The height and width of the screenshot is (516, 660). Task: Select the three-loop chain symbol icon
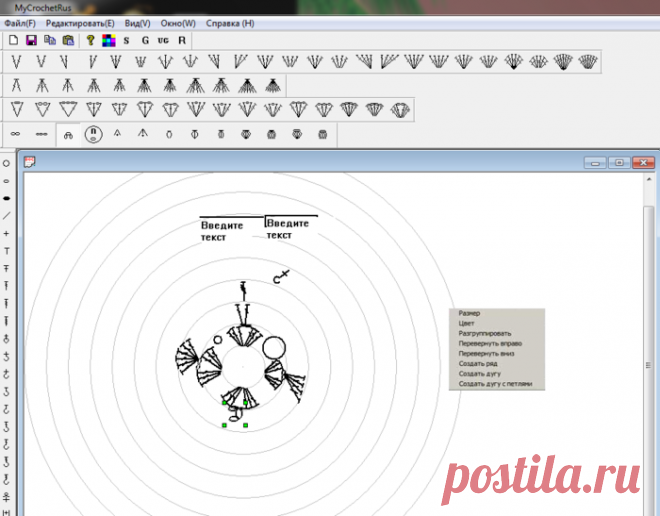(41, 134)
